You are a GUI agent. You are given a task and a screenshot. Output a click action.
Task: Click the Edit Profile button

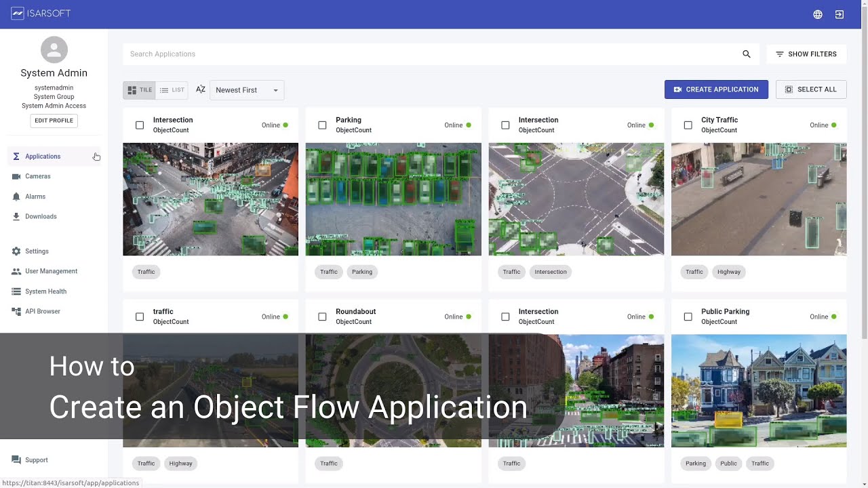point(54,121)
